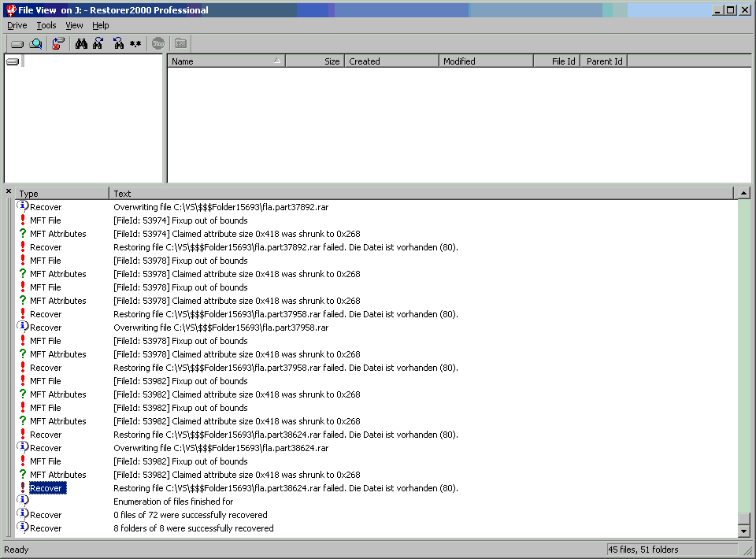The height and width of the screenshot is (559, 756).
Task: Click the File Mask asterisks icon
Action: [135, 44]
